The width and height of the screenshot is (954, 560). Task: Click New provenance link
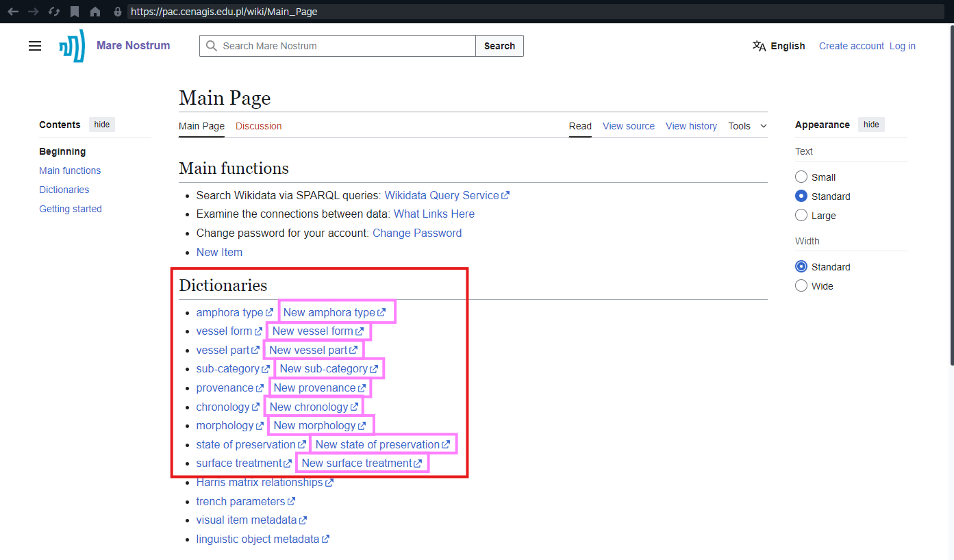(319, 387)
